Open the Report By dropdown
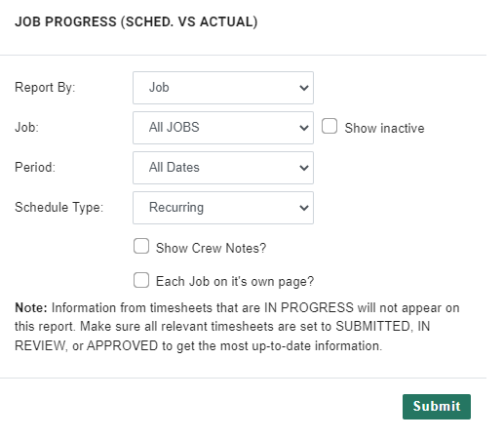The image size is (504, 439). [223, 88]
